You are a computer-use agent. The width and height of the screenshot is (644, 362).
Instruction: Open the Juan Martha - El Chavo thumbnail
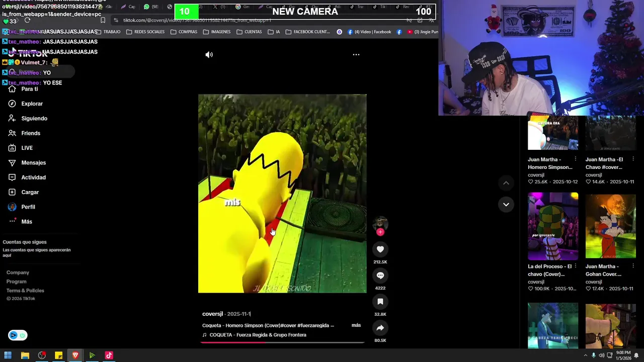[x=611, y=133]
